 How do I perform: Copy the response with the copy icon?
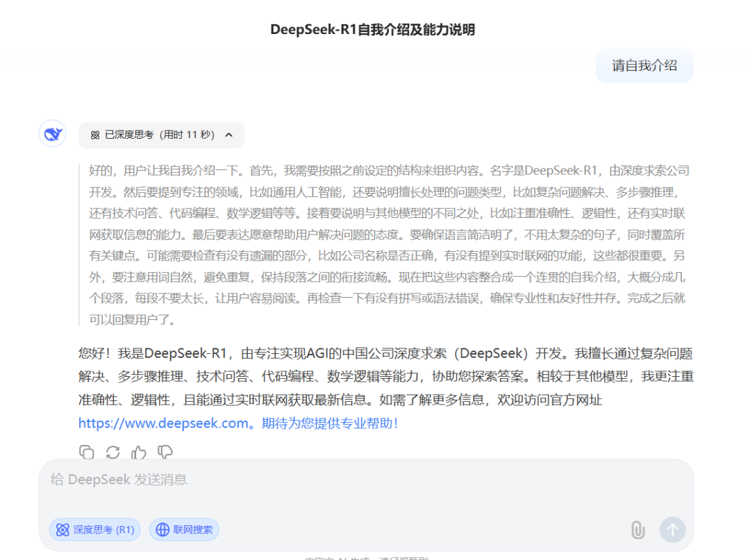point(87,452)
